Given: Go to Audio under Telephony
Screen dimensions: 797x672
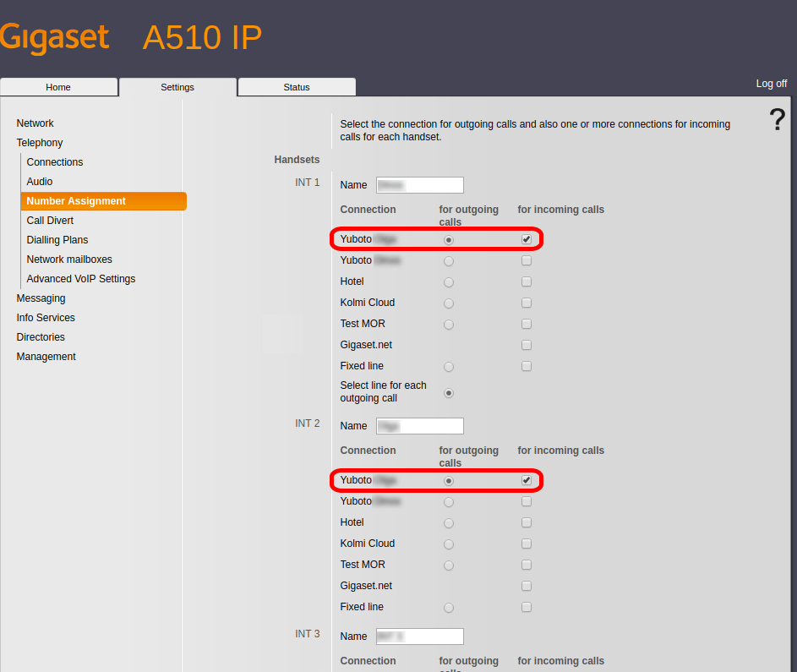Looking at the screenshot, I should click(x=40, y=182).
